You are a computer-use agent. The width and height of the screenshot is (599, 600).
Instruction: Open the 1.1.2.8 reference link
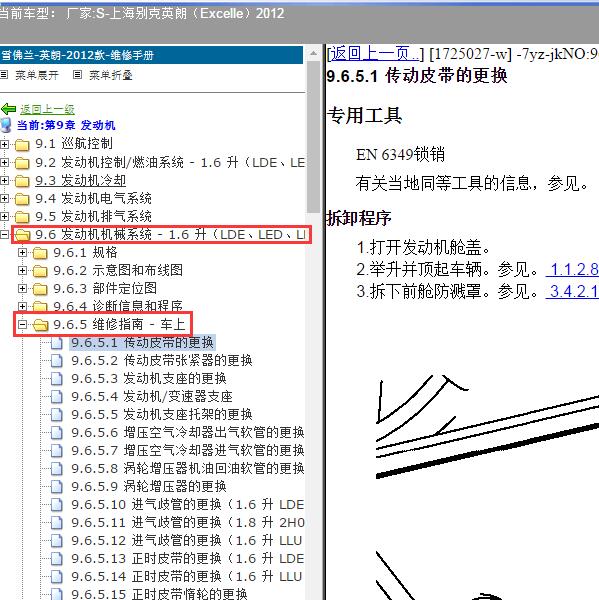pyautogui.click(x=573, y=270)
